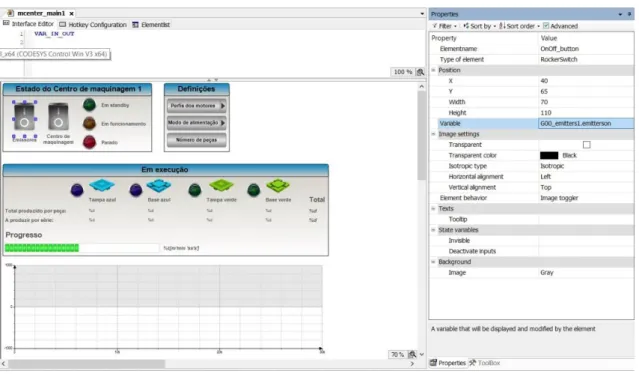Click the vertical scrollbar up arrow
The image size is (639, 374).
point(422,86)
